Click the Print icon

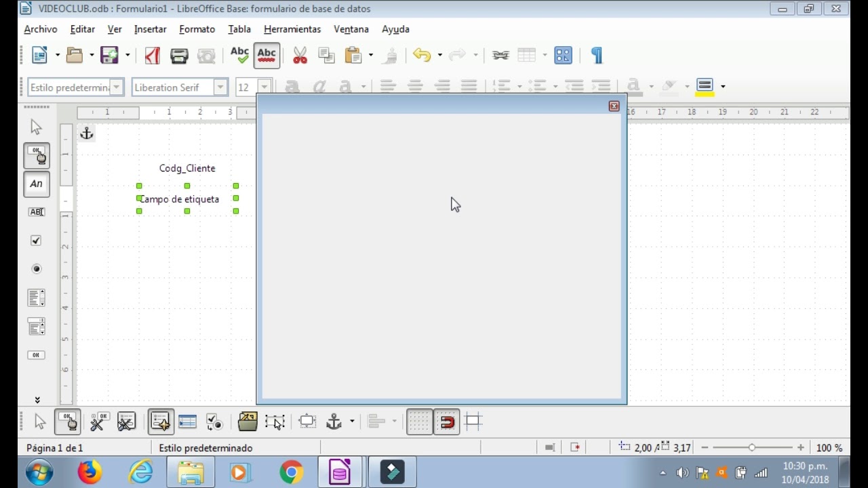(x=179, y=56)
